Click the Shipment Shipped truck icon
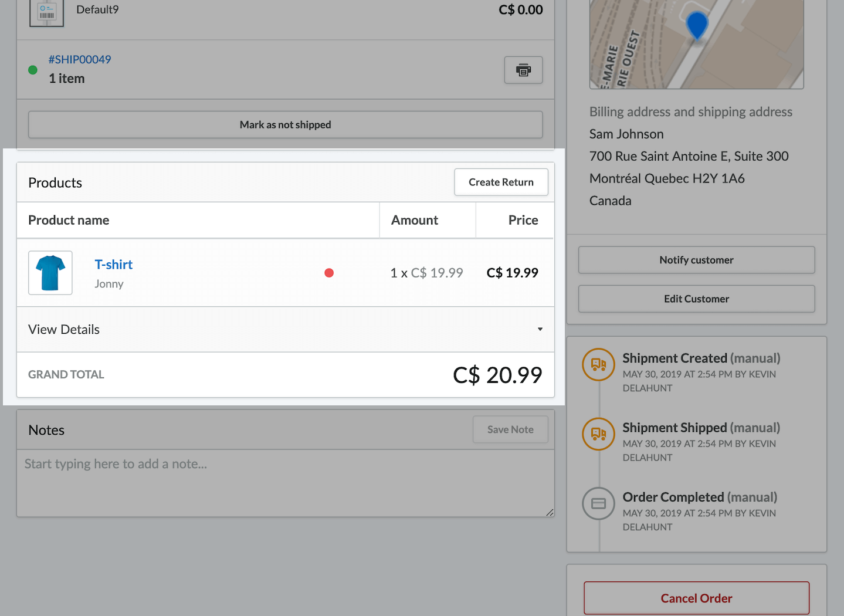This screenshot has width=844, height=616. [598, 434]
